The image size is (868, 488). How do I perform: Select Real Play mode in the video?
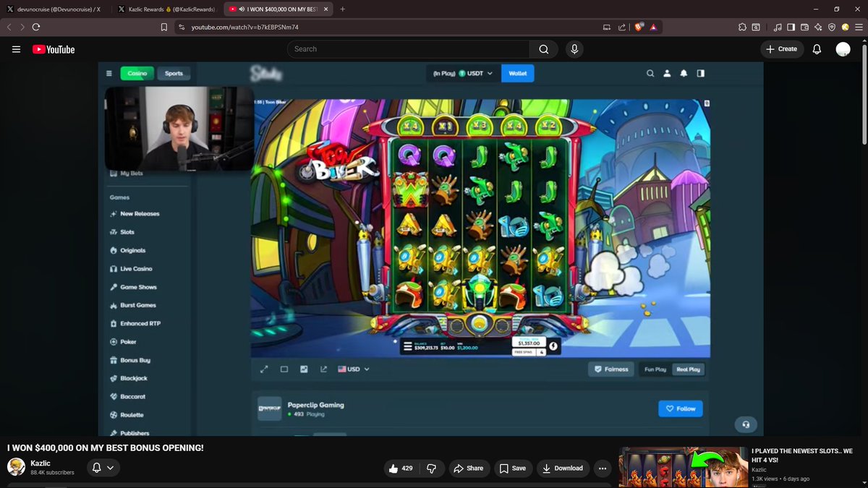tap(688, 369)
